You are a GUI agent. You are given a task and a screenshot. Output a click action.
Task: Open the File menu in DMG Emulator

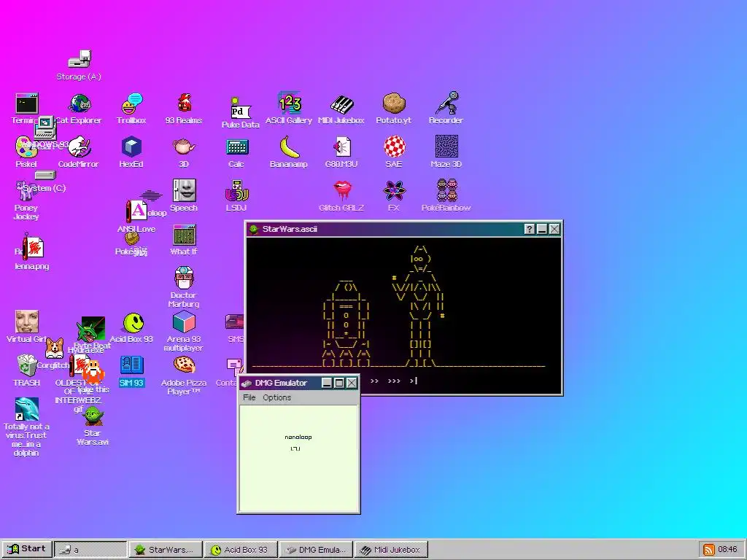coord(249,397)
